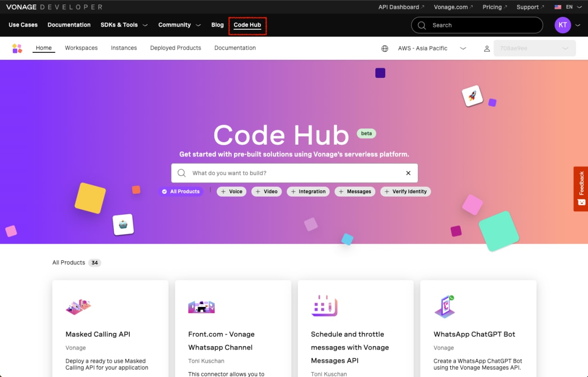Toggle the Video filter chip
The width and height of the screenshot is (588, 377).
click(267, 192)
